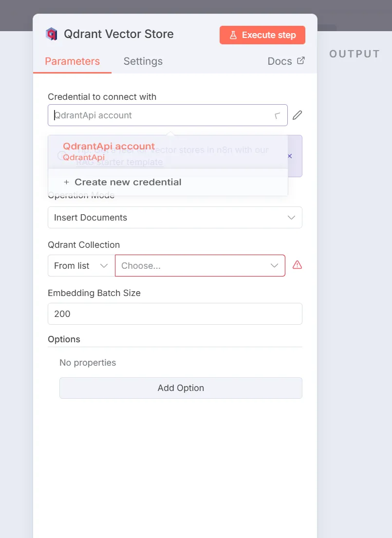The height and width of the screenshot is (538, 392).
Task: Open the Choose... collection dropdown
Action: (200, 265)
